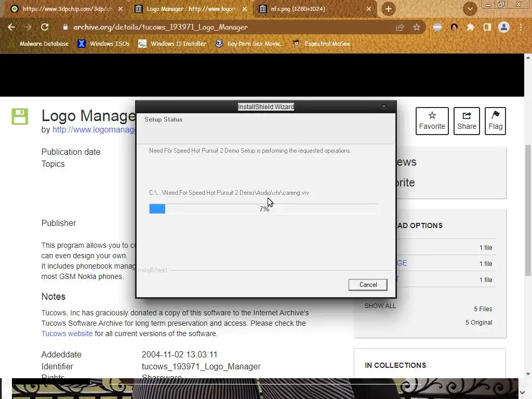Viewport: 532px width, 399px height.
Task: Restore down the browser window
Action: pos(501,4)
